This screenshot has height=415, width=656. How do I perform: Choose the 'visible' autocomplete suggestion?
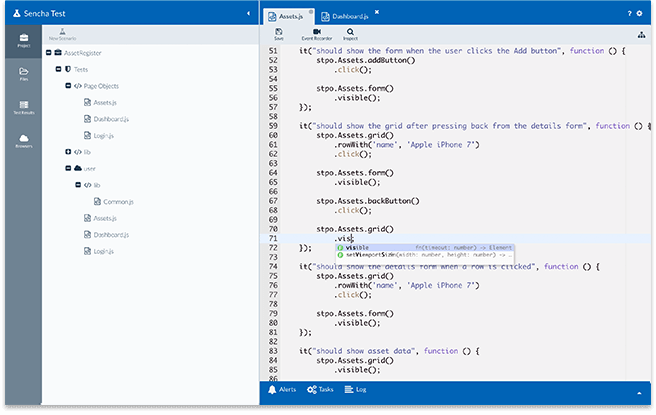point(425,248)
